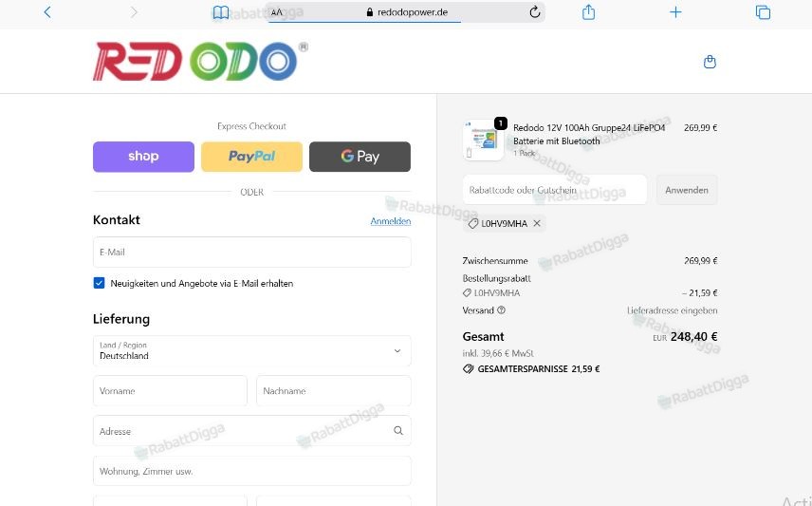812x506 pixels.
Task: Focus the Wohnung, Zimmer usw. field
Action: point(252,471)
